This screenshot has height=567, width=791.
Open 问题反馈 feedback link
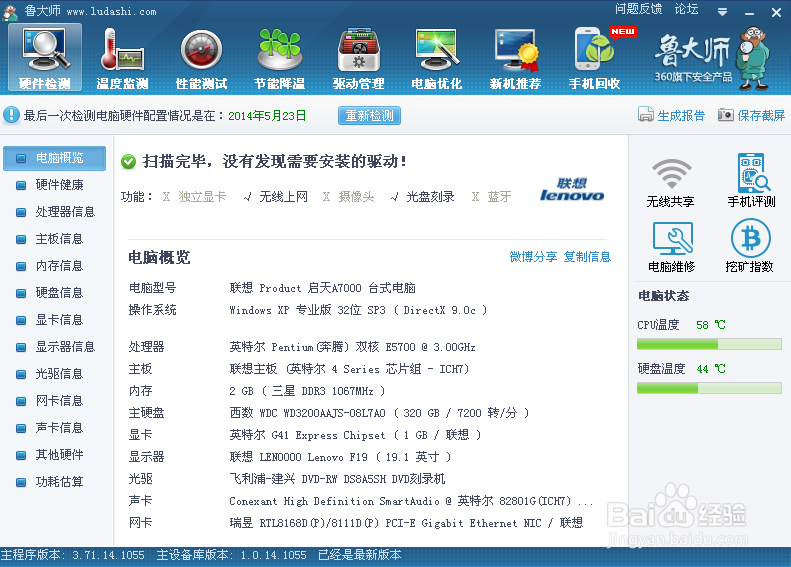[639, 9]
